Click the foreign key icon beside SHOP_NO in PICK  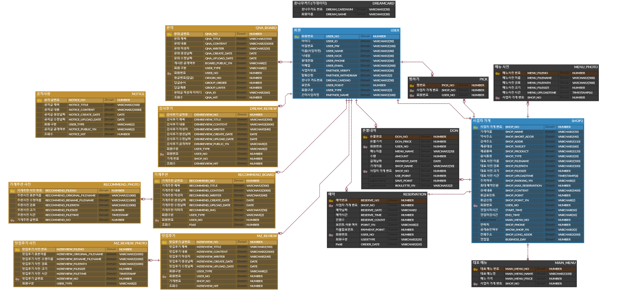[412, 91]
